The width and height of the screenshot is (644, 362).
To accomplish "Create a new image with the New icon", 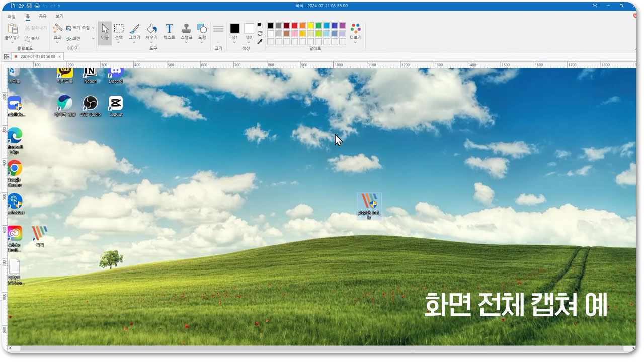I will tap(13, 6).
